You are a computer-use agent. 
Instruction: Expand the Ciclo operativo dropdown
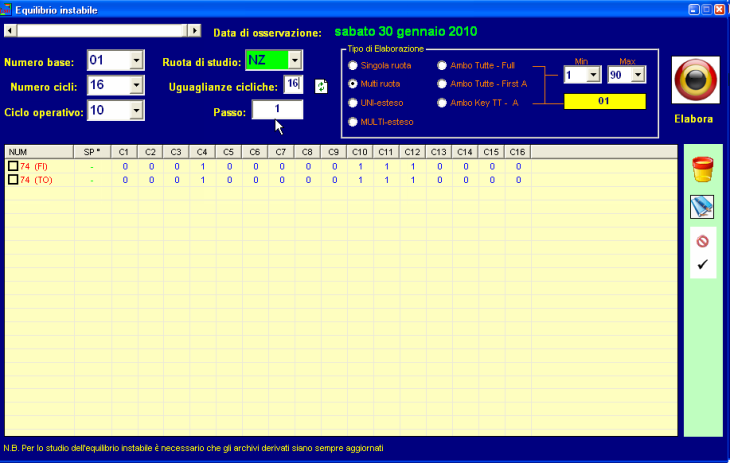[x=136, y=111]
